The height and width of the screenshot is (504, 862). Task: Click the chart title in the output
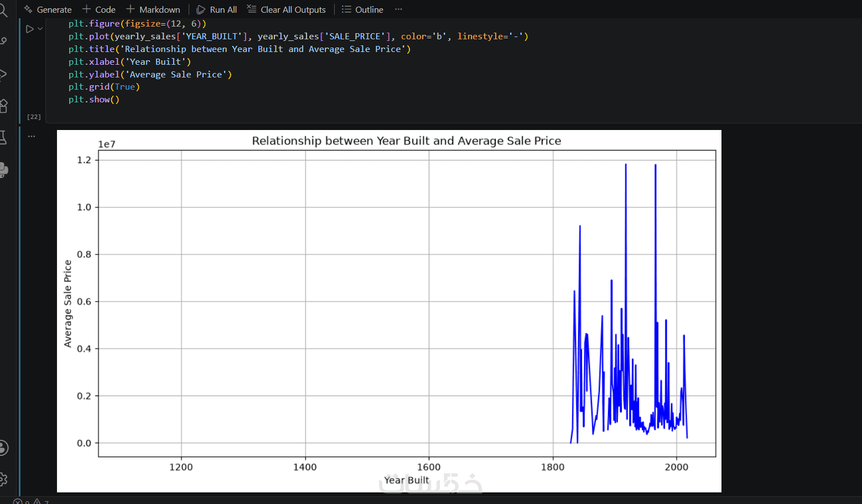click(407, 141)
